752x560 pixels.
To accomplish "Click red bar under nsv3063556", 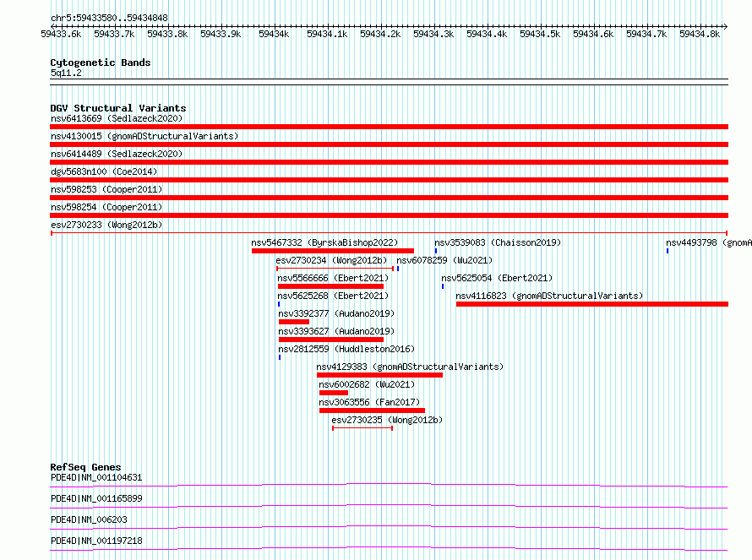I will tap(372, 410).
